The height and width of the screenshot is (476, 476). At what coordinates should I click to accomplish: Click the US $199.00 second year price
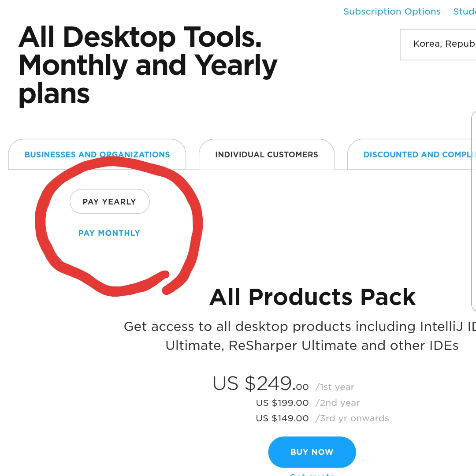tap(283, 403)
